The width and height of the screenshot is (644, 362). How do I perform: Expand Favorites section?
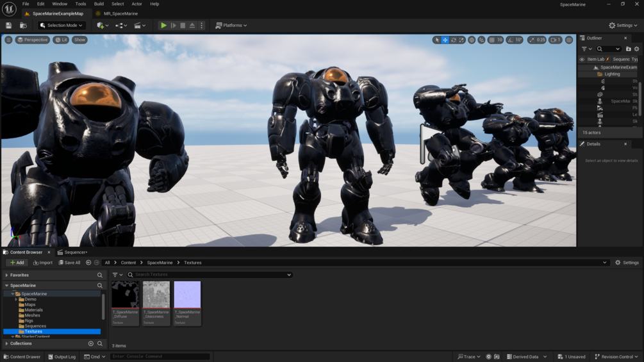pos(6,275)
